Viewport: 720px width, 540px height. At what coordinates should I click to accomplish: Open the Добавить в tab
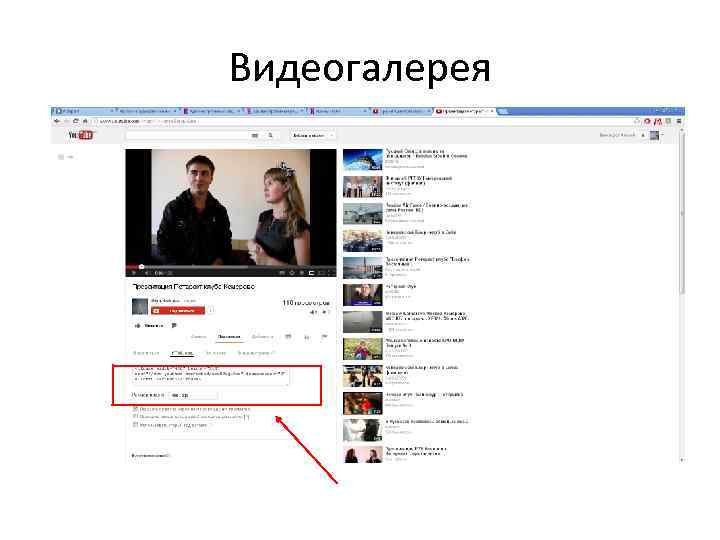pos(262,337)
